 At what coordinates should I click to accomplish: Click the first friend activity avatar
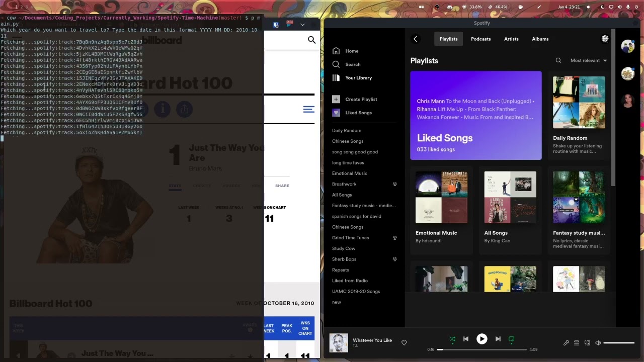pyautogui.click(x=628, y=47)
